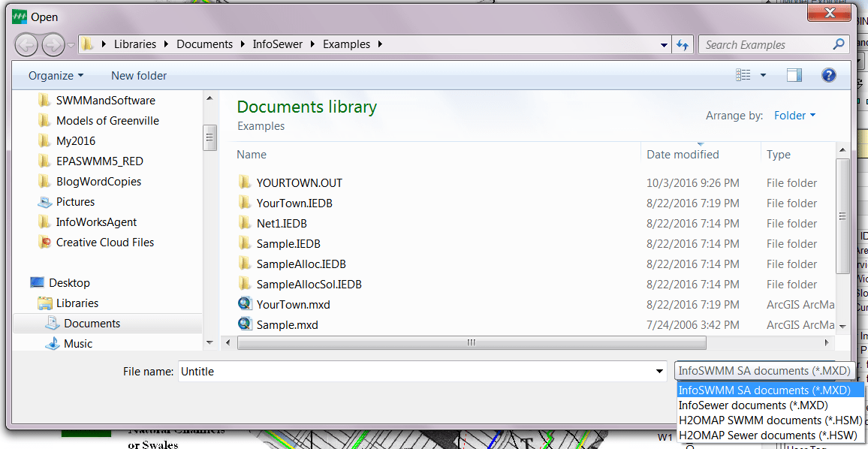Select Documents library in navigation tree
Viewport: 868px width, 449px height.
tap(92, 324)
